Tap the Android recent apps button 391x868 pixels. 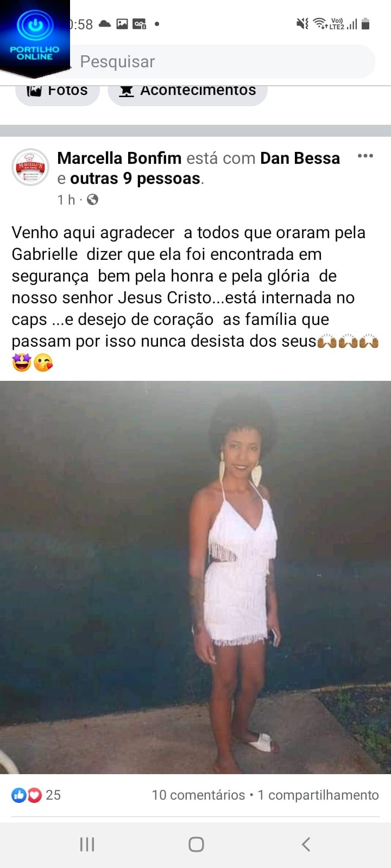point(87,844)
